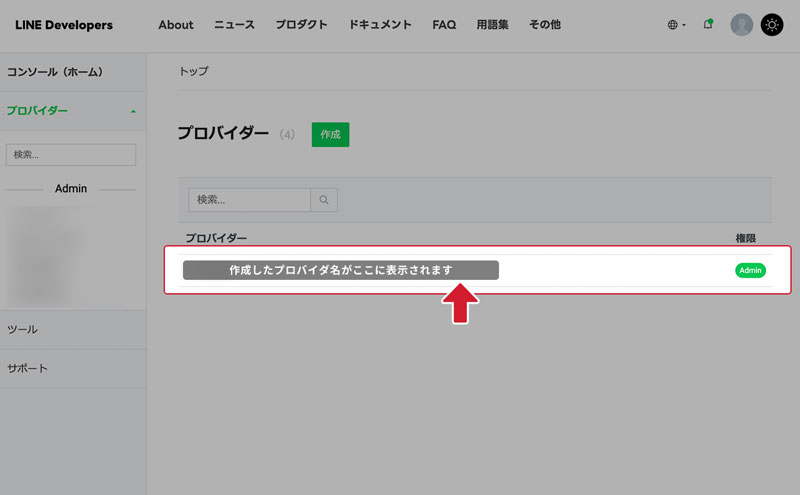The width and height of the screenshot is (800, 495).
Task: Toggle the light/dark theme sun icon
Action: (772, 25)
